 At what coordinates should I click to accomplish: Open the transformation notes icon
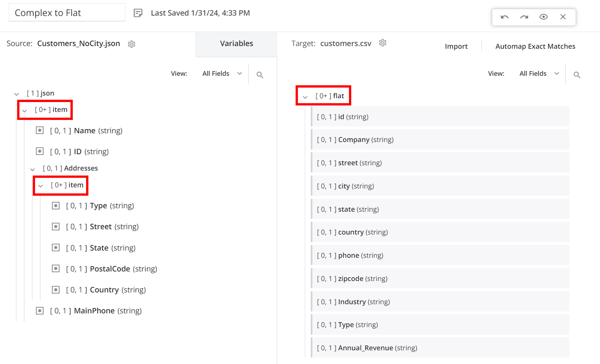138,13
